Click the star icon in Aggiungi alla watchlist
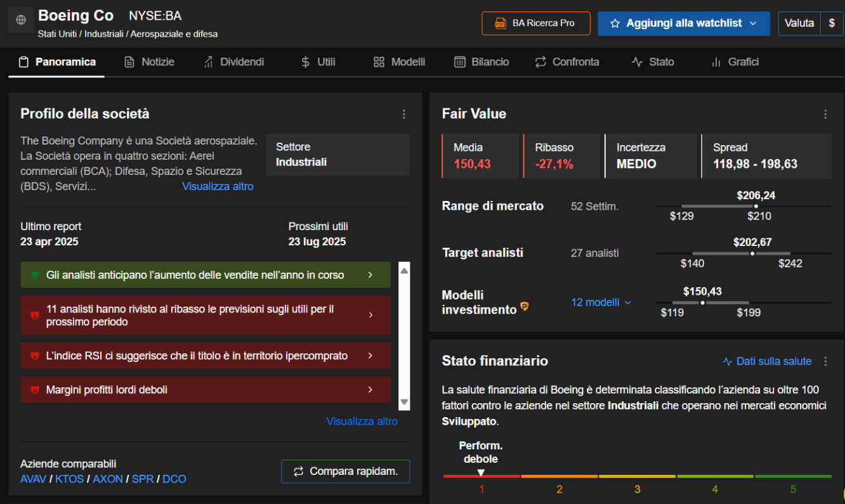 615,23
